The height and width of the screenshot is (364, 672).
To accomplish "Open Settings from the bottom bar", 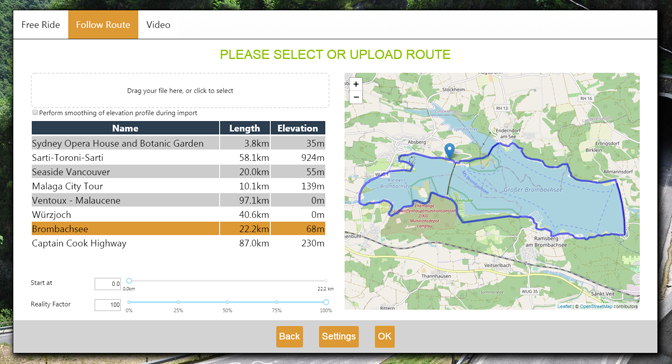I will tap(339, 337).
